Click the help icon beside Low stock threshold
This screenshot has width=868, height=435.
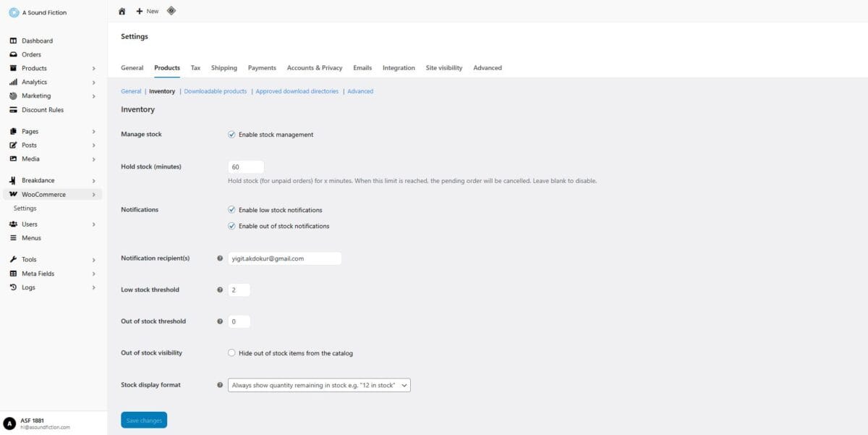[x=219, y=290]
